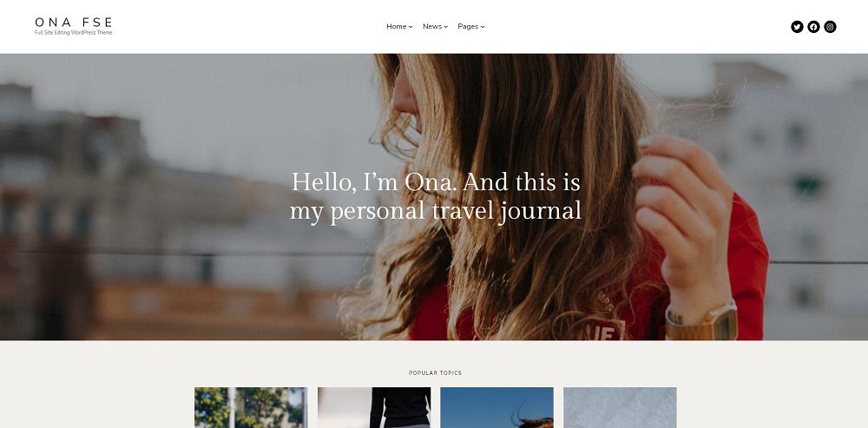Expand the chevron beside News

(445, 27)
